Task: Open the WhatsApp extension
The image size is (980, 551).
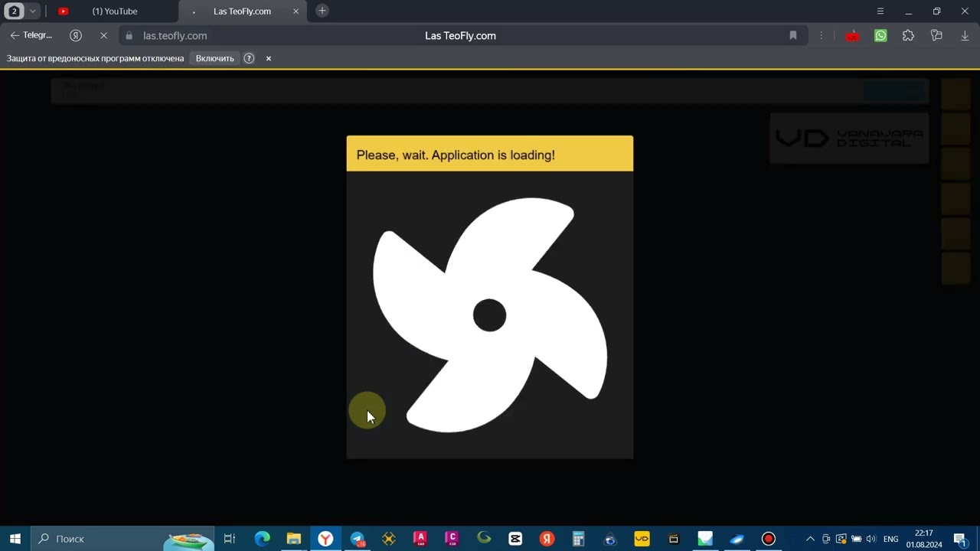Action: point(880,35)
